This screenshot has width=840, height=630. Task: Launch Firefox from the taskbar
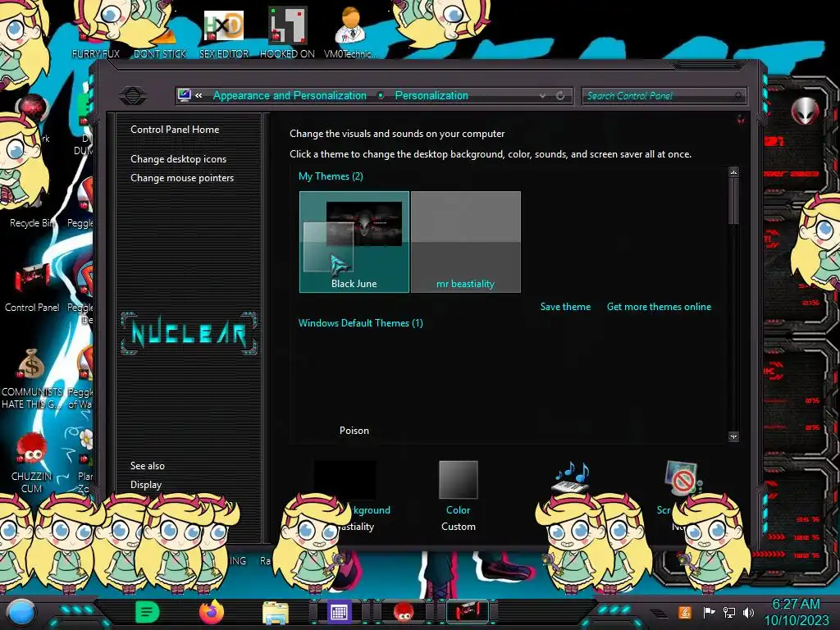coord(211,612)
